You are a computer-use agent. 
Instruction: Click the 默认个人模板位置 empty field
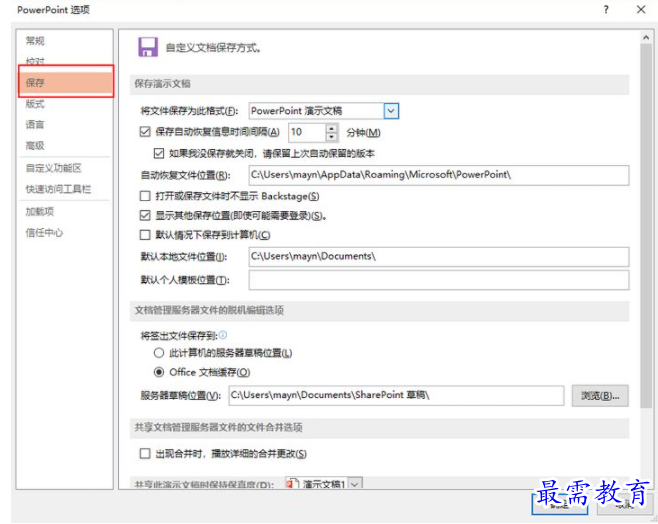pos(439,280)
